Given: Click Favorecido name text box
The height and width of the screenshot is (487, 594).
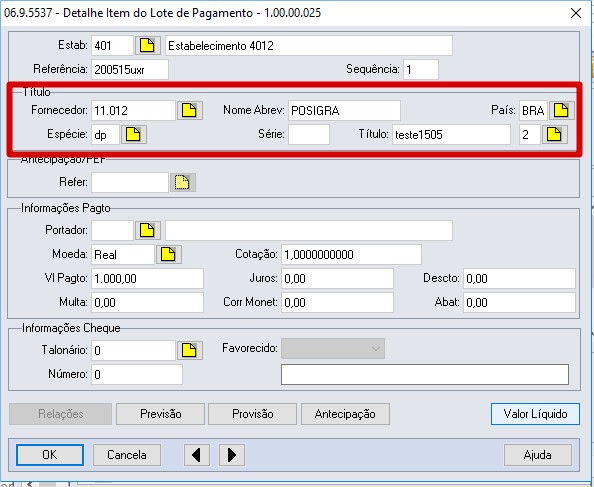Looking at the screenshot, I should click(425, 374).
